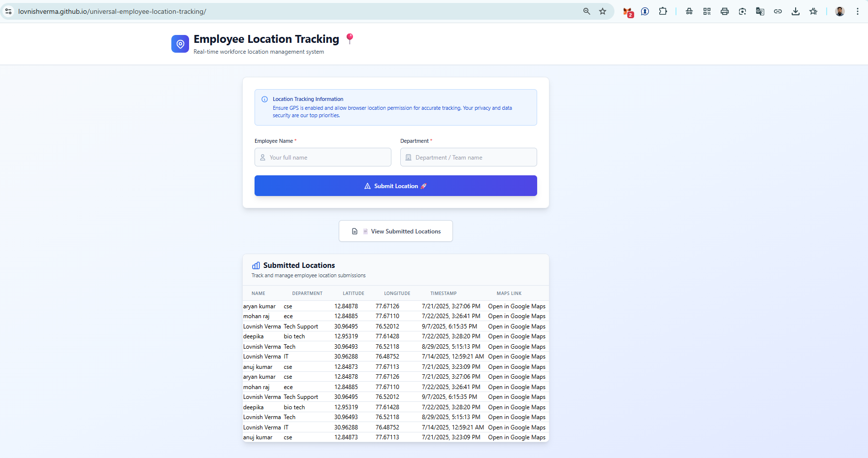Open the Chrome three-dot menu
The width and height of the screenshot is (868, 458).
(x=857, y=11)
